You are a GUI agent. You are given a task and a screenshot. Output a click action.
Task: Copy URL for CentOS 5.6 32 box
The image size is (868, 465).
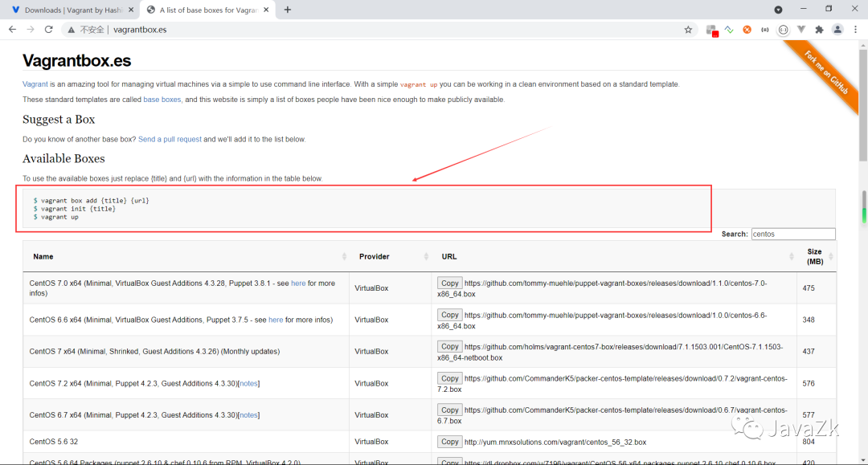point(449,442)
